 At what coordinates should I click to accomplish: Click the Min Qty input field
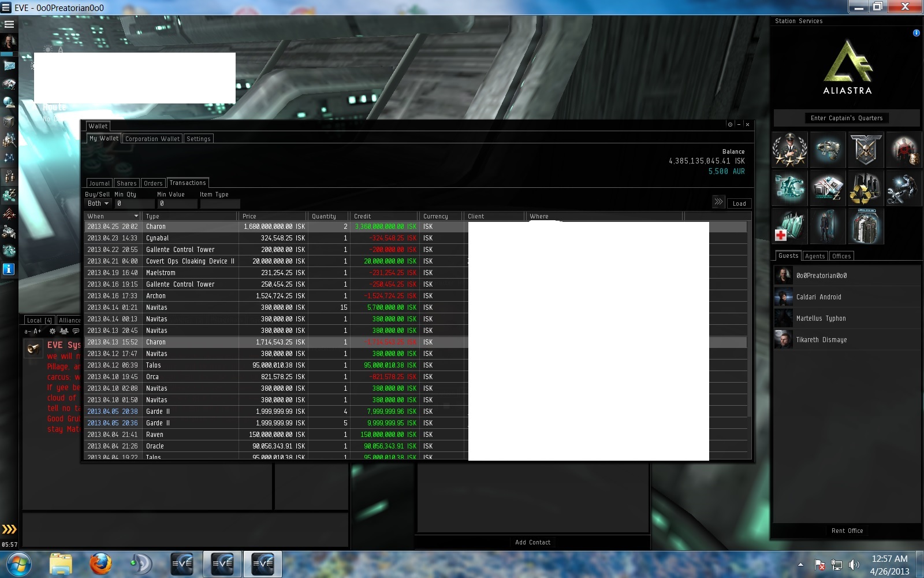(x=135, y=203)
